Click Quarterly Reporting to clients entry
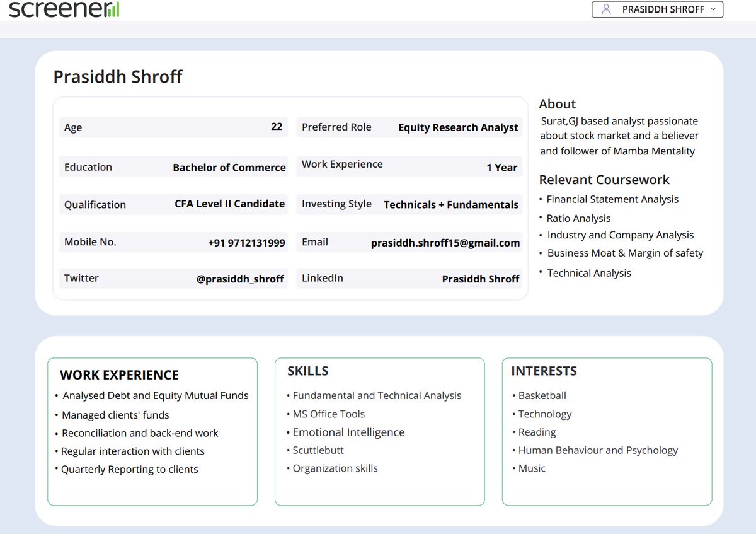This screenshot has width=756, height=534. (x=129, y=469)
